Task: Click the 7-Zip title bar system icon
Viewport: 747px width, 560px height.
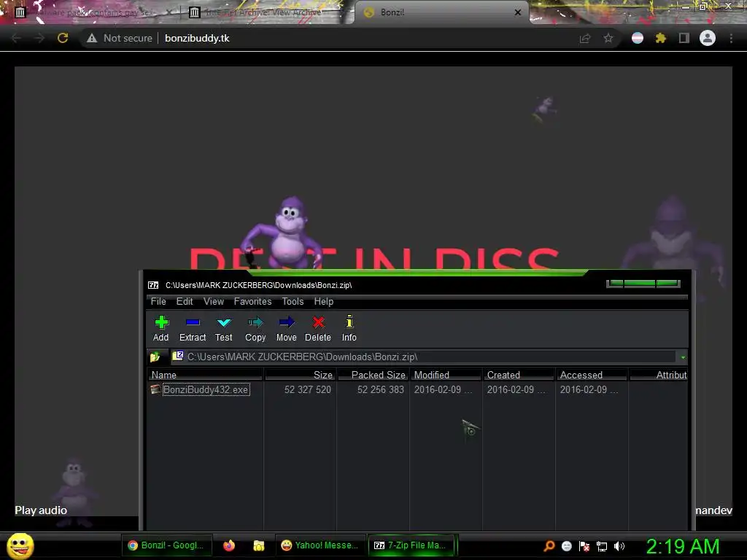Action: 153,285
